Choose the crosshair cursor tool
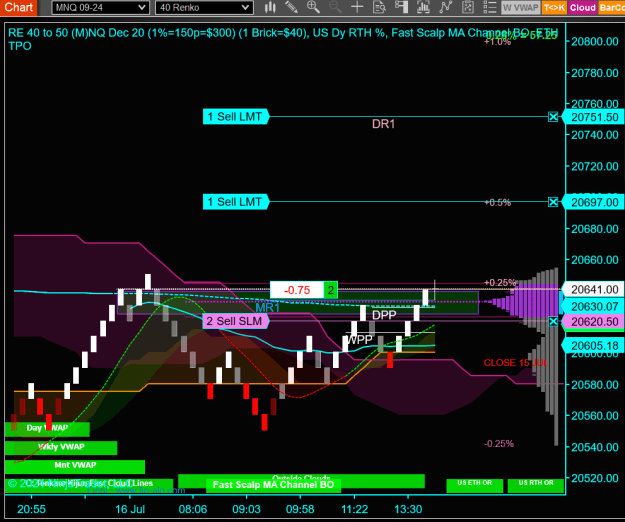The image size is (625, 522). 357,7
